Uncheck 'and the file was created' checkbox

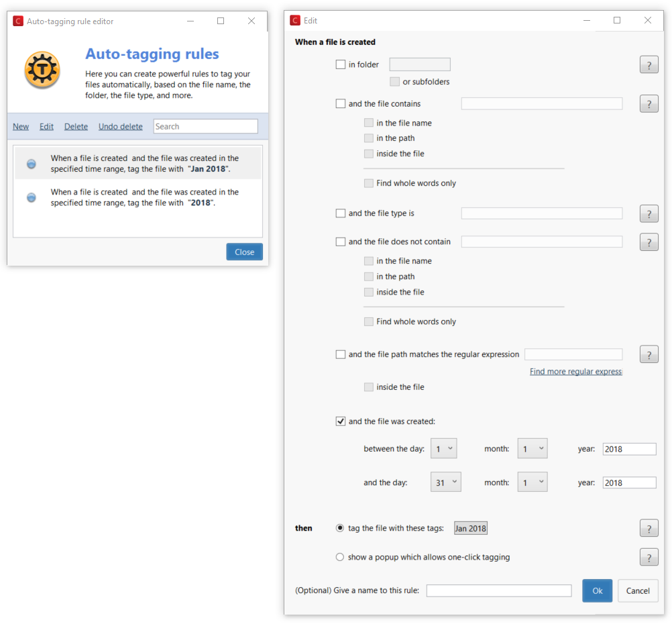tap(341, 421)
